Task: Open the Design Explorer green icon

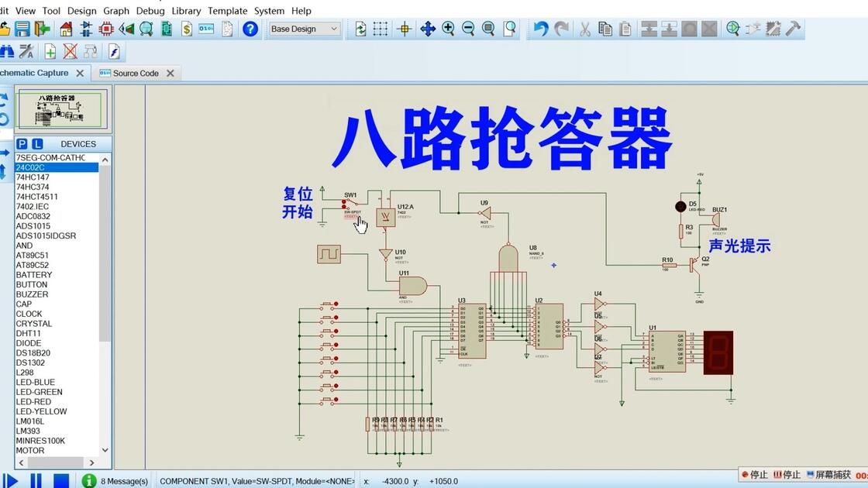Action: point(167,29)
